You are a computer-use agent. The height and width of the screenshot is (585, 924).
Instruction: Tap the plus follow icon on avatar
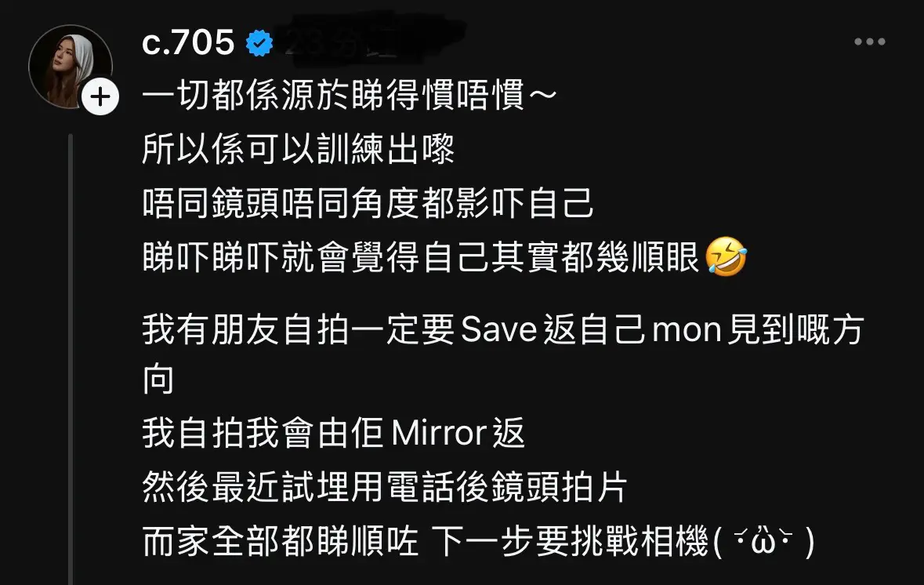tap(100, 96)
